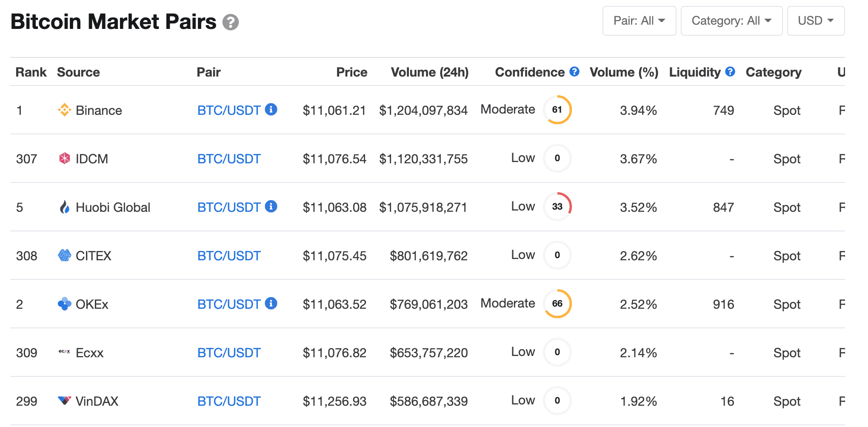Click the info icon beside OKEx BTC/USDT
The width and height of the screenshot is (868, 427).
(271, 303)
